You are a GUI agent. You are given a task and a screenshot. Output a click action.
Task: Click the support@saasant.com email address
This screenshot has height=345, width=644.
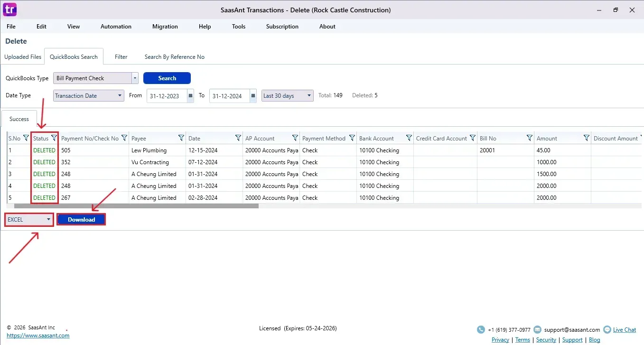click(x=571, y=329)
